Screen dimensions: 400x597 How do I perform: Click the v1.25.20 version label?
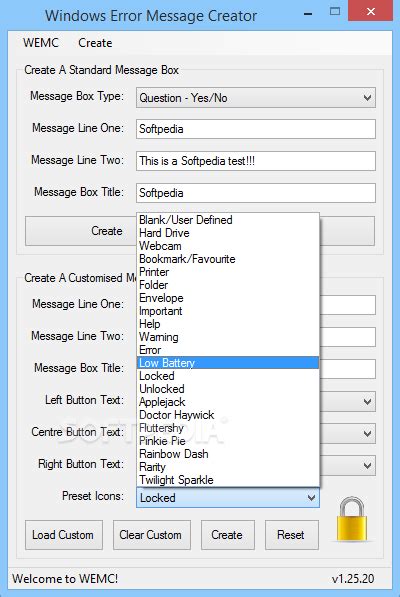[x=353, y=579]
